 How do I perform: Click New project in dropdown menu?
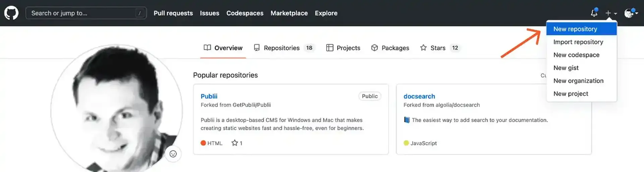(571, 94)
